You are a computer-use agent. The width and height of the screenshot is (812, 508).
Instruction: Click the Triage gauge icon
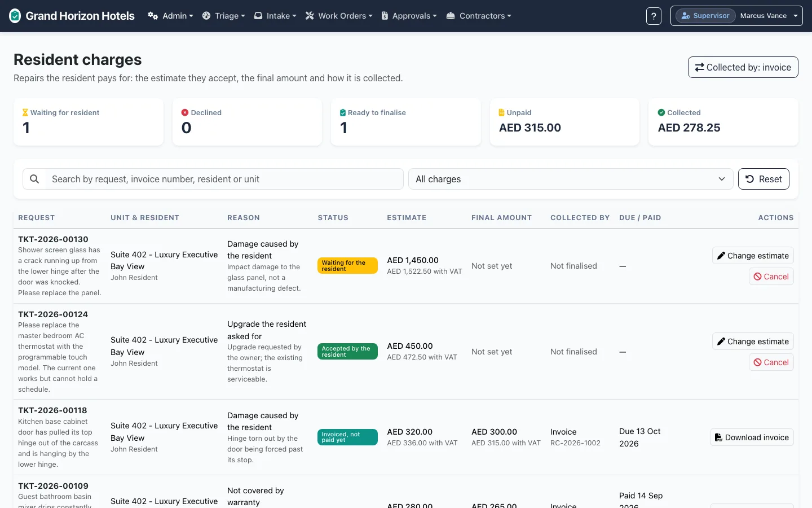(206, 16)
